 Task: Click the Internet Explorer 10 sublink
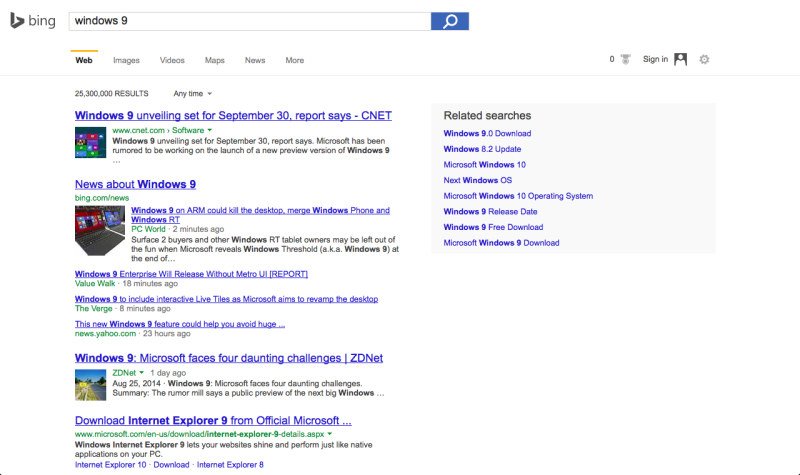coord(110,465)
